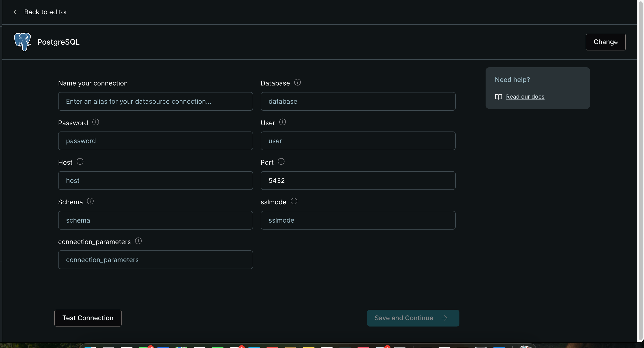Click the book icon beside Read our docs
The width and height of the screenshot is (644, 348).
[499, 97]
